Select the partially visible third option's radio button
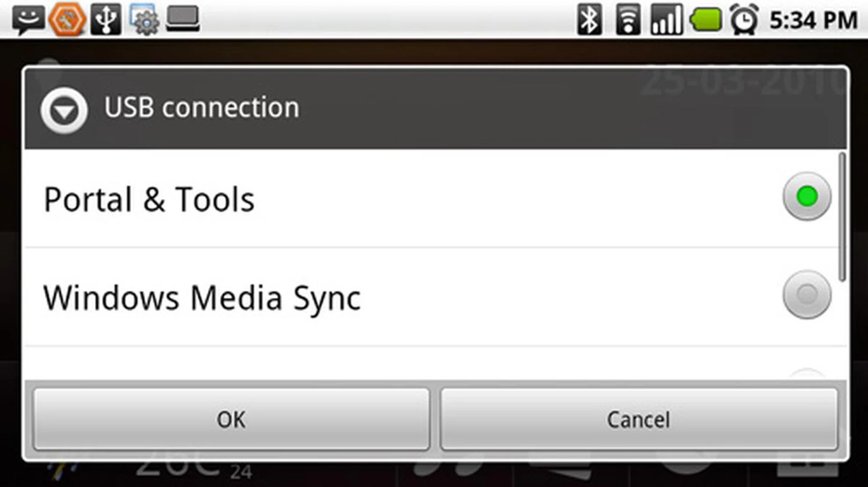Image resolution: width=868 pixels, height=487 pixels. coord(806,370)
